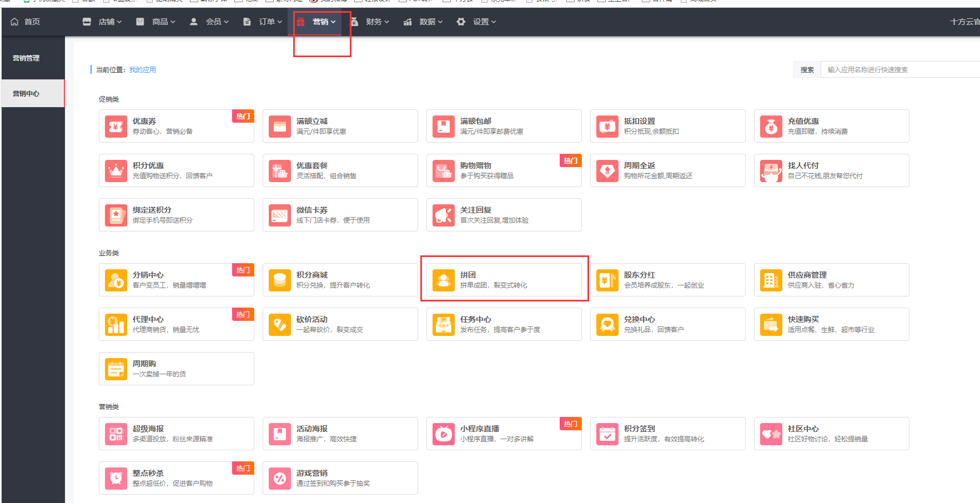The image size is (980, 503).
Task: Click the 拼单成团，裂变式转化 text
Action: pos(494,285)
